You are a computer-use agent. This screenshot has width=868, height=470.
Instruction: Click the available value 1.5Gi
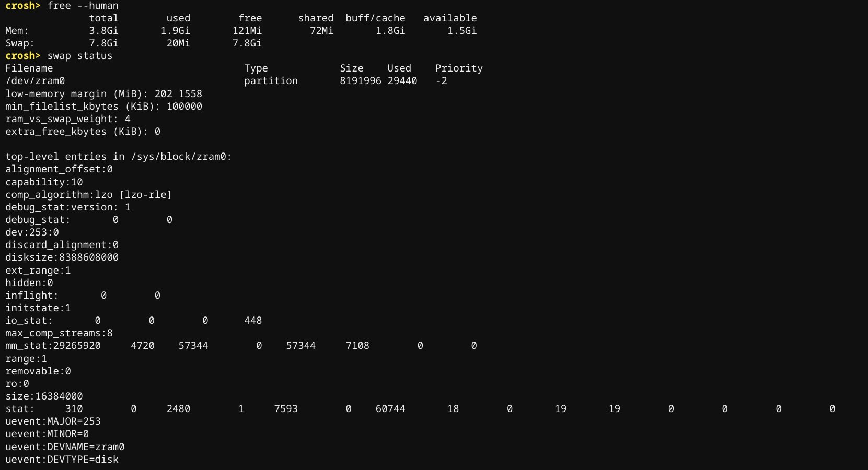[x=462, y=31]
